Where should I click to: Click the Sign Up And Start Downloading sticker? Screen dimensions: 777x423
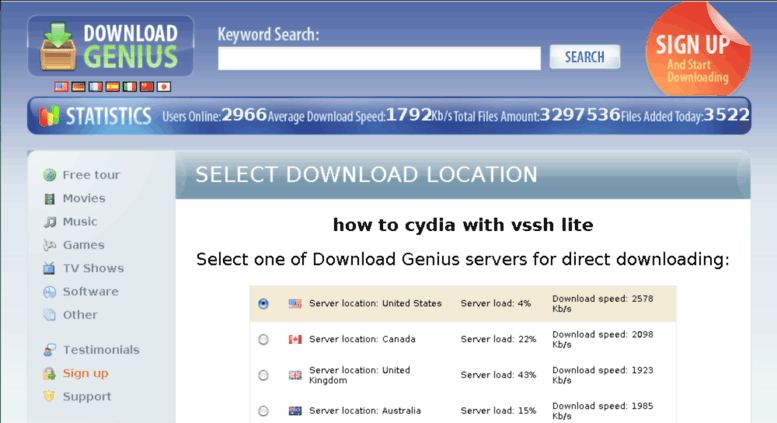(698, 50)
